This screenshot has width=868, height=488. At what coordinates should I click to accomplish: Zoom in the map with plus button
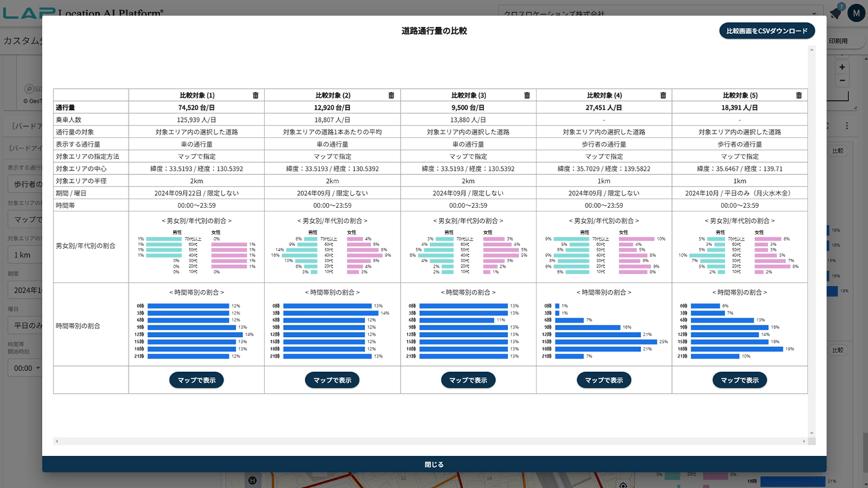(x=842, y=68)
